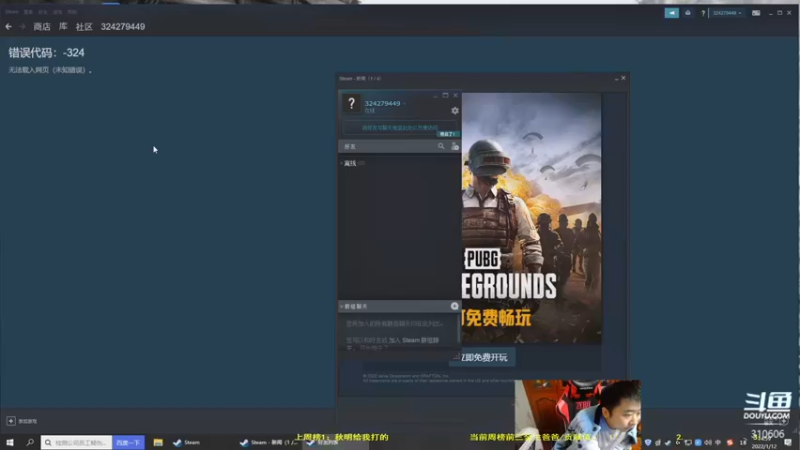This screenshot has height=450, width=800.
Task: Create a new group chat with plus icon
Action: click(x=455, y=306)
